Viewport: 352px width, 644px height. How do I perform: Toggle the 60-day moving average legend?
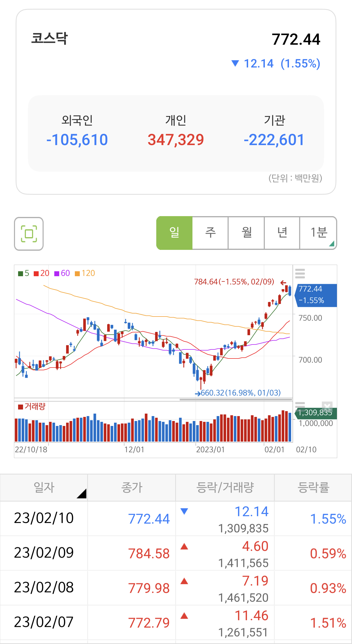click(x=62, y=273)
